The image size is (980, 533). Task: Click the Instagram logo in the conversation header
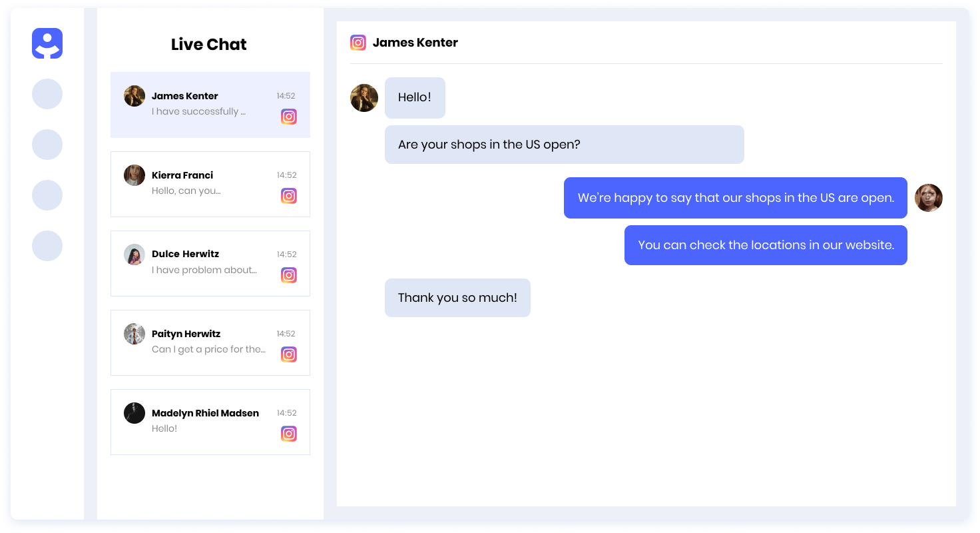click(358, 42)
